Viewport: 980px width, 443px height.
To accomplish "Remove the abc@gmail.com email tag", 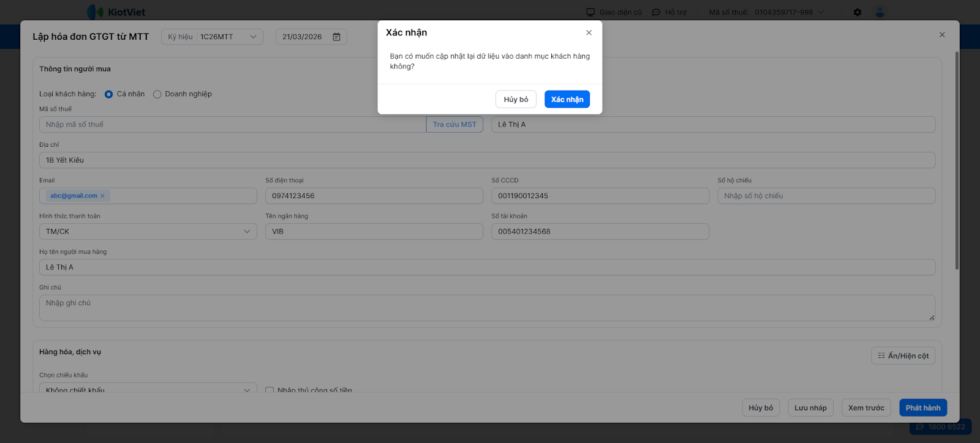I will click(102, 196).
